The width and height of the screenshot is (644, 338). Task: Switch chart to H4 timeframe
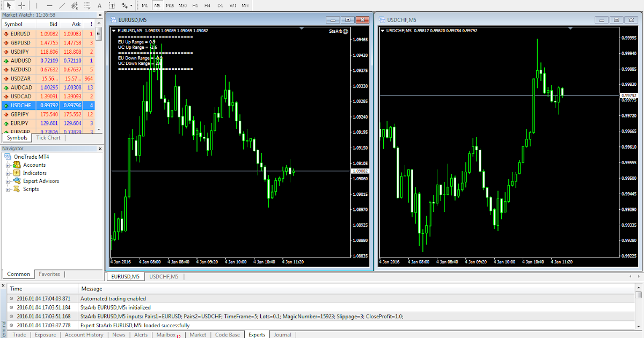click(x=207, y=5)
